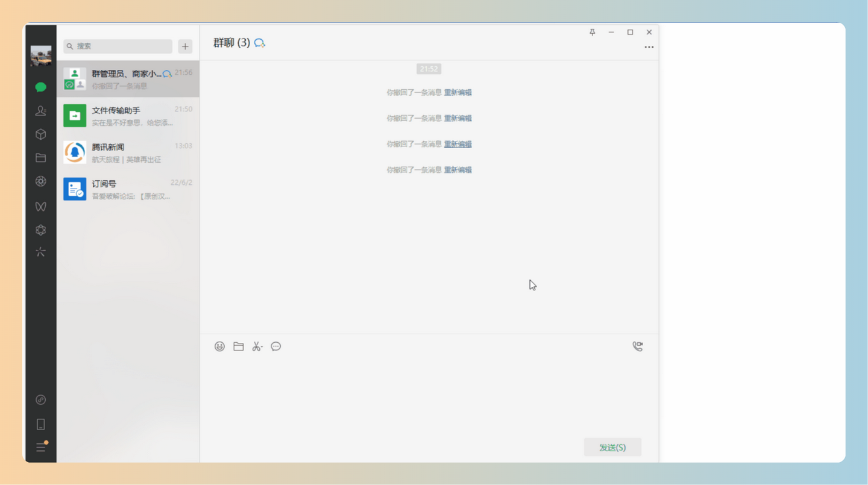Screen dimensions: 868x485
Task: Open Chats via the green bubble icon
Action: [x=40, y=87]
